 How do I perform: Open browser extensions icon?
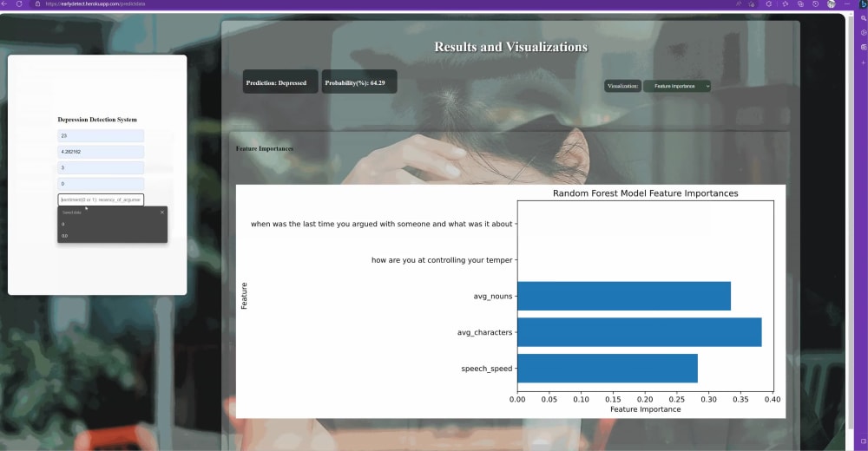point(769,3)
